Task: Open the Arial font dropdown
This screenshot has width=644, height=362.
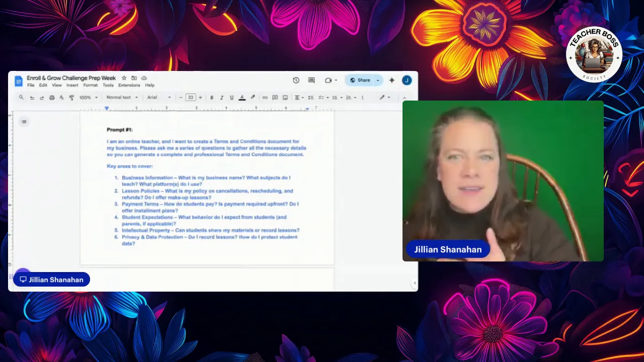Action: (159, 98)
